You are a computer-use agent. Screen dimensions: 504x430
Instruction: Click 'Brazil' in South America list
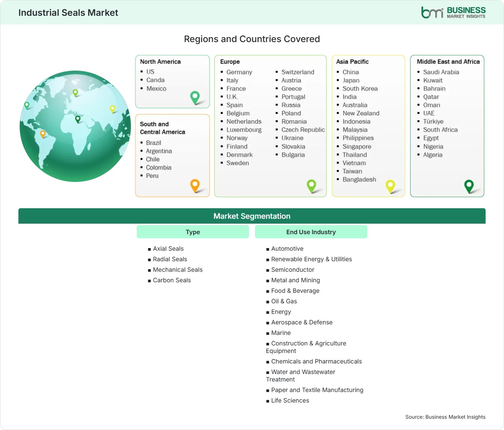[154, 143]
